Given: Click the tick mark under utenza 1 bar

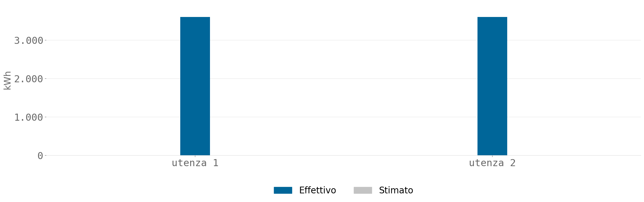Looking at the screenshot, I should pos(195,156).
